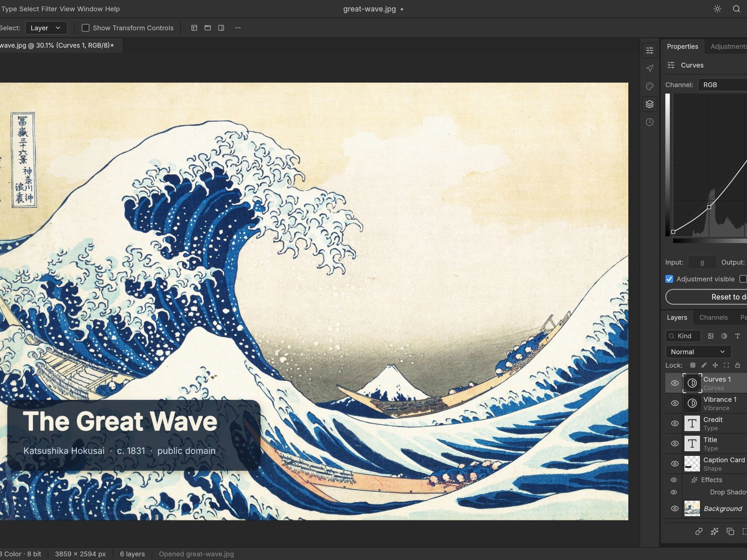Click the curve black point handle

coord(673,232)
